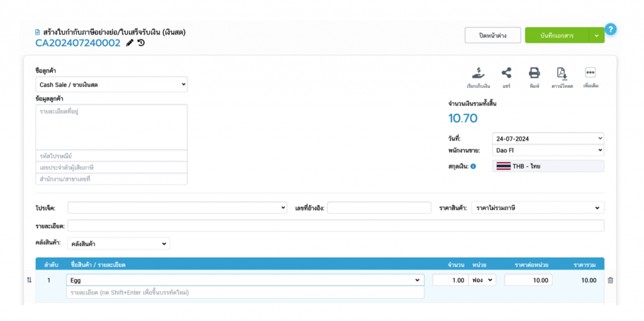644x321 pixels.
Task: Open the document history icon
Action: pos(141,43)
